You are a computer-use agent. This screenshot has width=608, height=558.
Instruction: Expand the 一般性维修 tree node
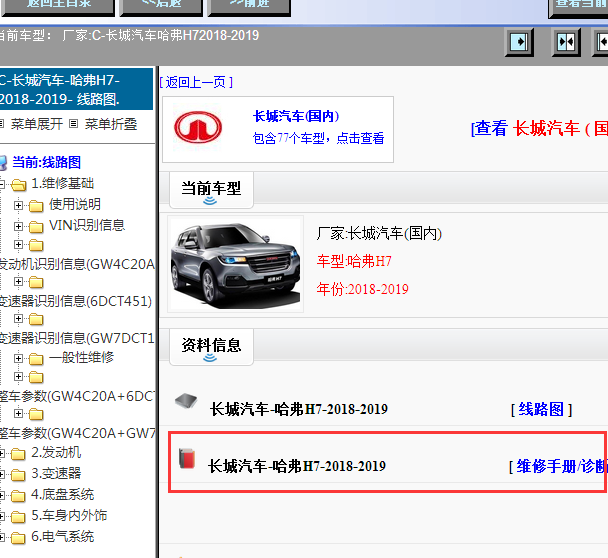(18, 358)
